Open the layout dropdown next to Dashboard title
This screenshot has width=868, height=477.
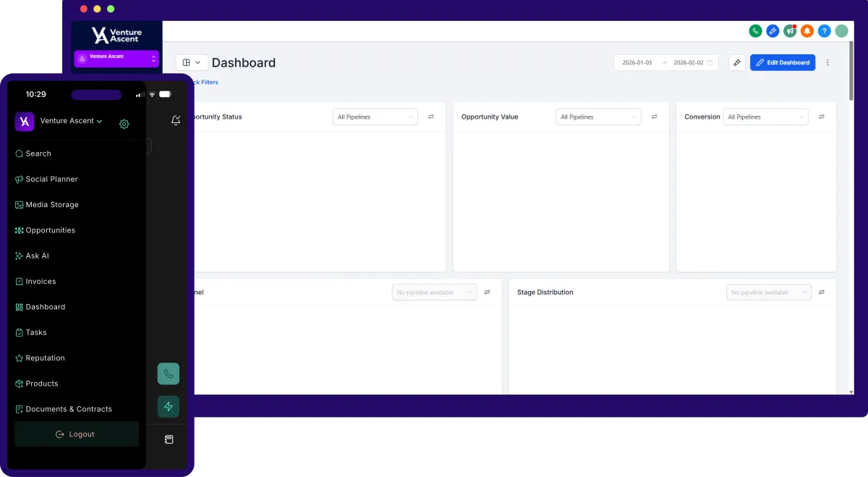192,63
